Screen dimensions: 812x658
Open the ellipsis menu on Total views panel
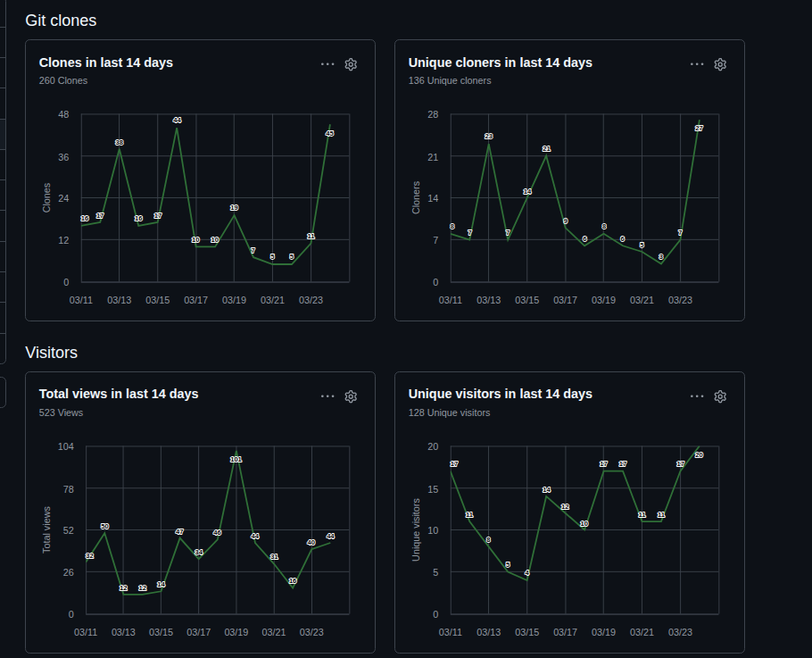(x=327, y=396)
